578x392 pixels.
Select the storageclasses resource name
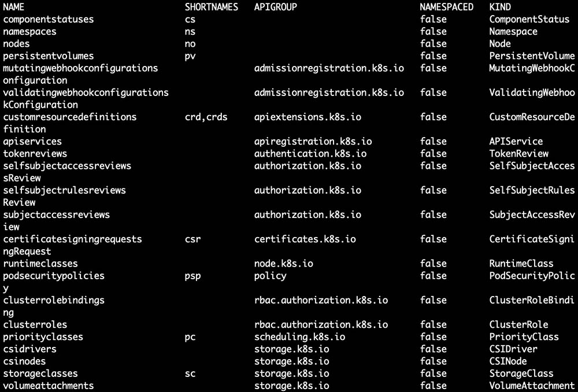40,373
